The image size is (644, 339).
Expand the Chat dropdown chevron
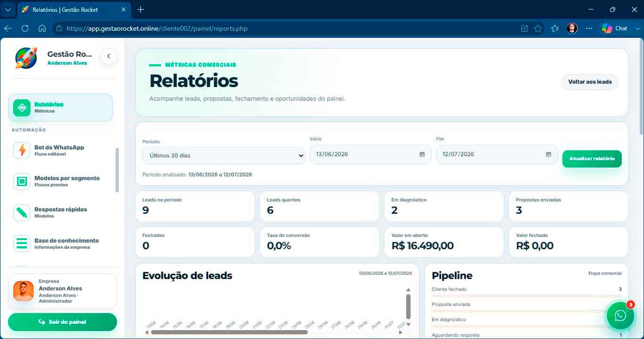pyautogui.click(x=637, y=28)
